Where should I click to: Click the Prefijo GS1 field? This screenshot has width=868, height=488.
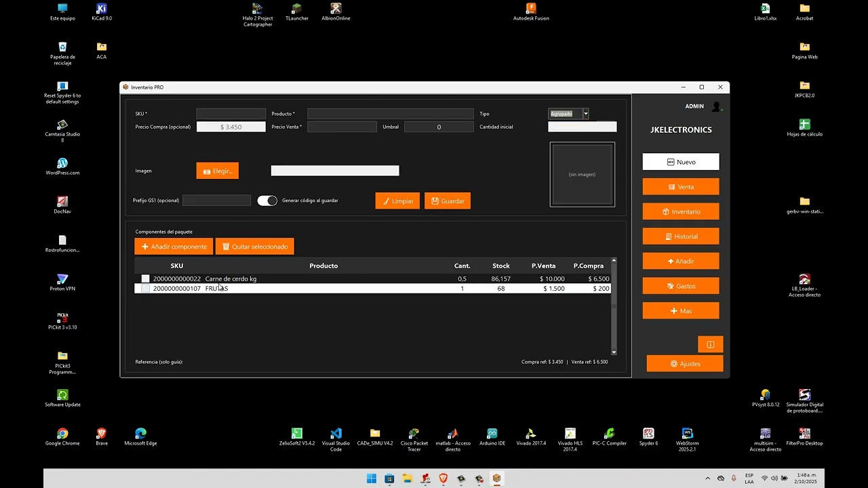(x=216, y=201)
